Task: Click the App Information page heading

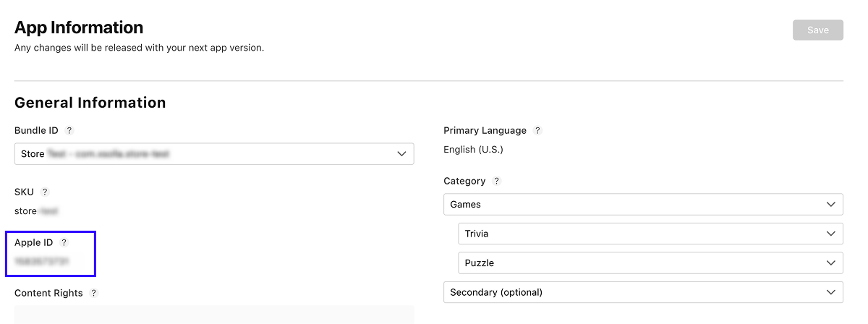Action: [x=79, y=27]
